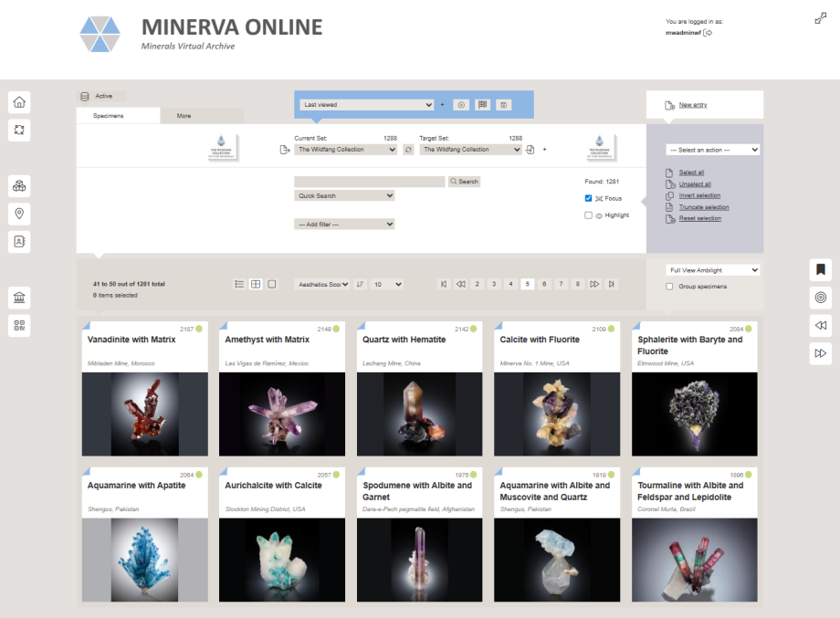Click the target icon on right side

pos(821,298)
